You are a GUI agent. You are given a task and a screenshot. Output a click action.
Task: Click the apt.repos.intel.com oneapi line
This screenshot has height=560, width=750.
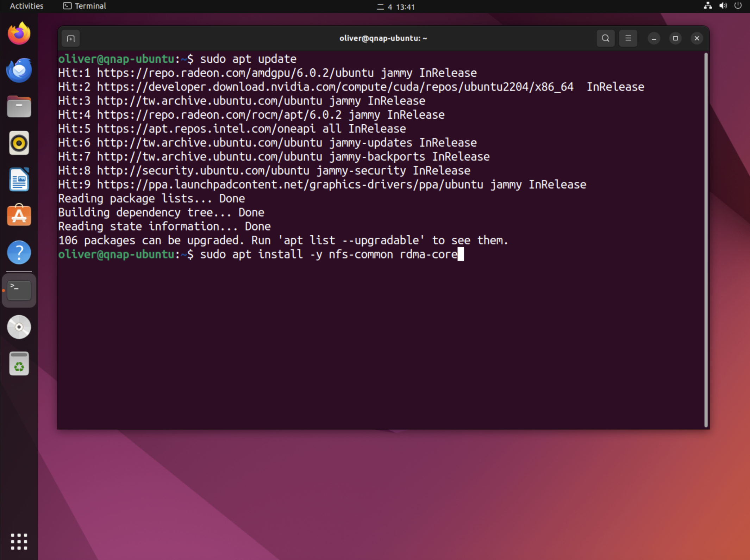pyautogui.click(x=232, y=129)
